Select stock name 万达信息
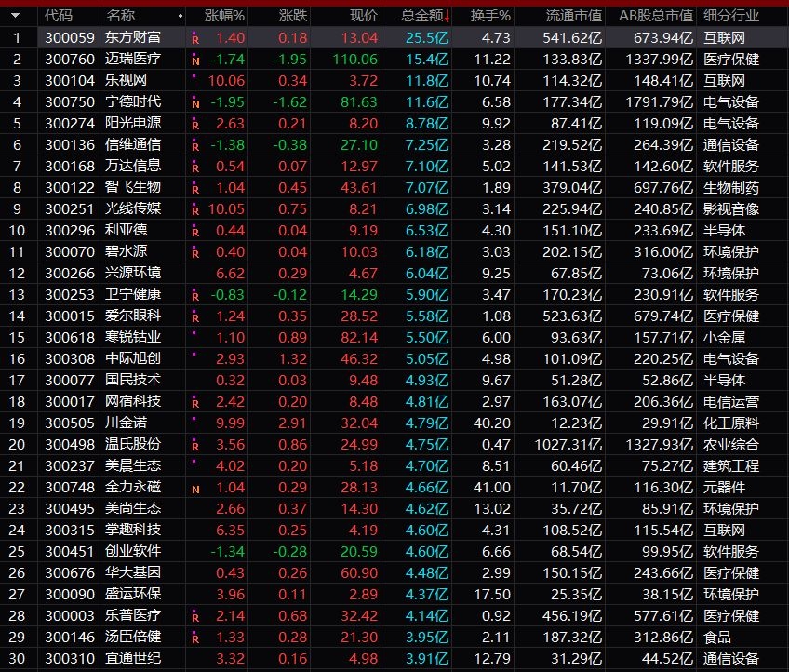 point(133,166)
